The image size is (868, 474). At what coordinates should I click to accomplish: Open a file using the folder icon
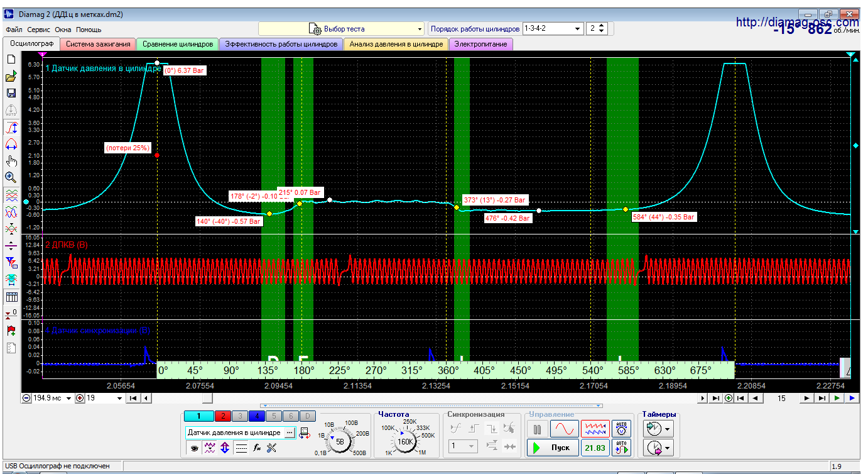pyautogui.click(x=11, y=76)
